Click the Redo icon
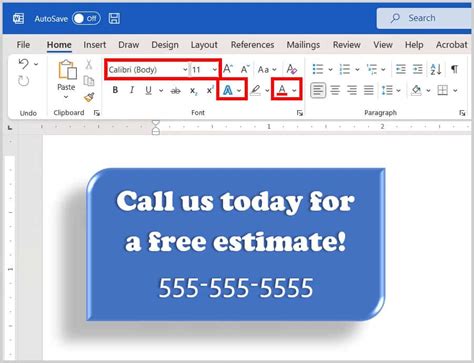The width and height of the screenshot is (474, 363). tap(23, 81)
